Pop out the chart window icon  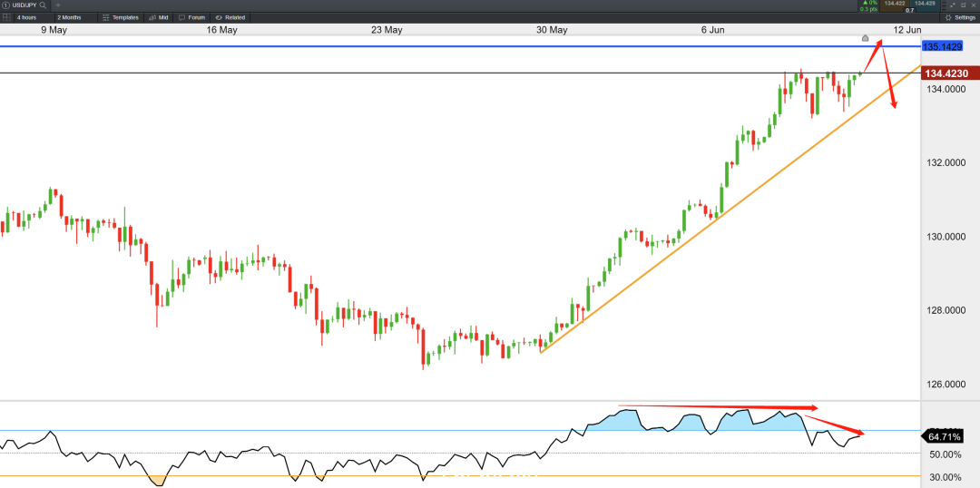point(963,5)
